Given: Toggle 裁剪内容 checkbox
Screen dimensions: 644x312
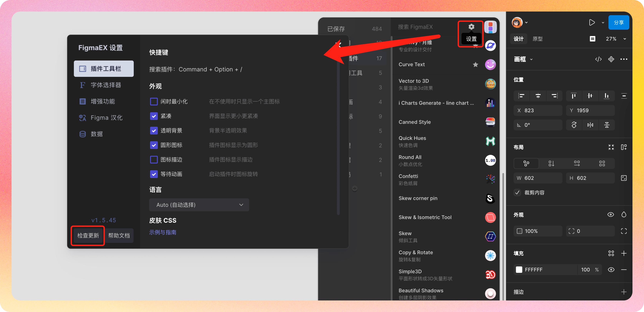Looking at the screenshot, I should pyautogui.click(x=517, y=193).
